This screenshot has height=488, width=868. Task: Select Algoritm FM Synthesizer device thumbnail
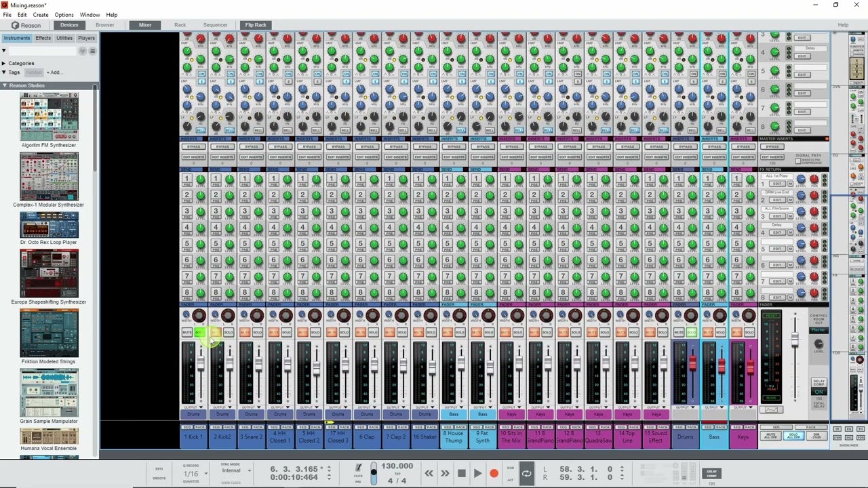point(49,117)
